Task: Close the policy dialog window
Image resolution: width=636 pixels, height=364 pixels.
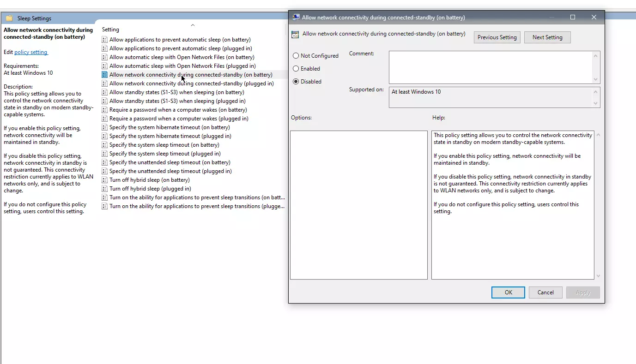Action: point(594,17)
